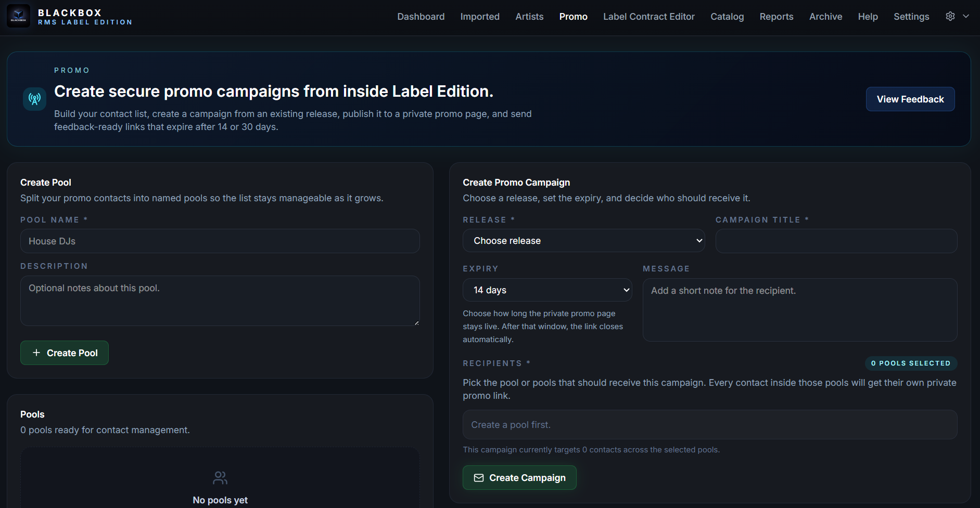Click the contacts icon above No pools yet
Screen dimensions: 980x508
pos(220,477)
